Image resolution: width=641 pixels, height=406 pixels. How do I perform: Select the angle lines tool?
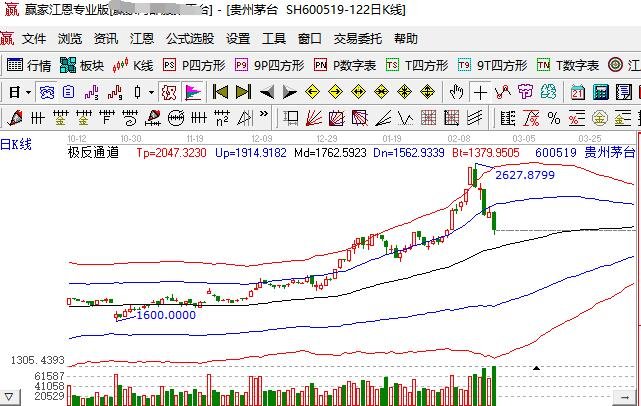[x=383, y=119]
